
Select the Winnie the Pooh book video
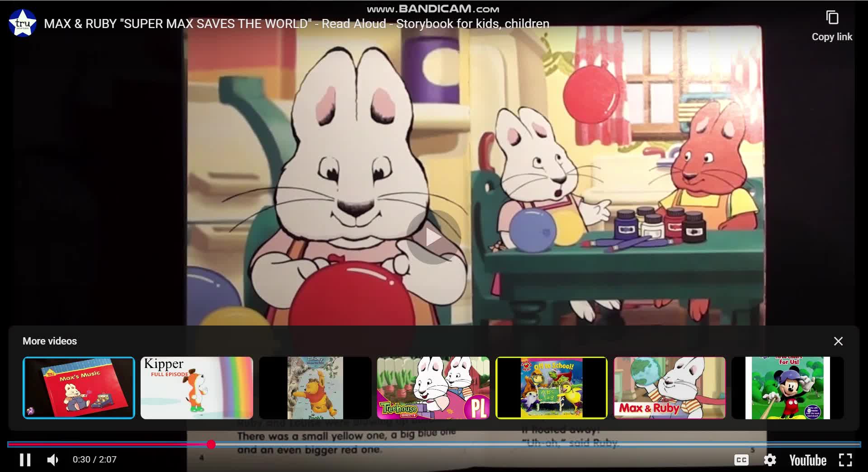(315, 388)
